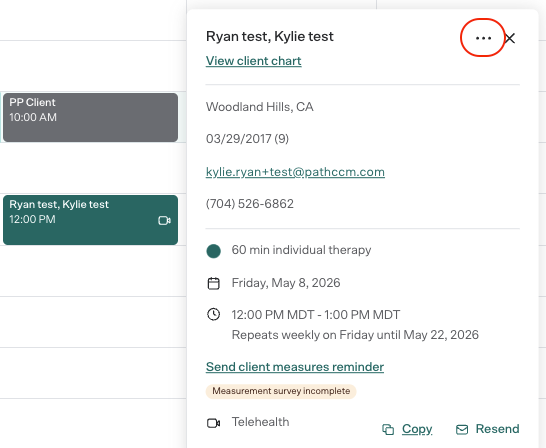Copy the telehealth link
Screen dimensions: 546x448
point(417,429)
